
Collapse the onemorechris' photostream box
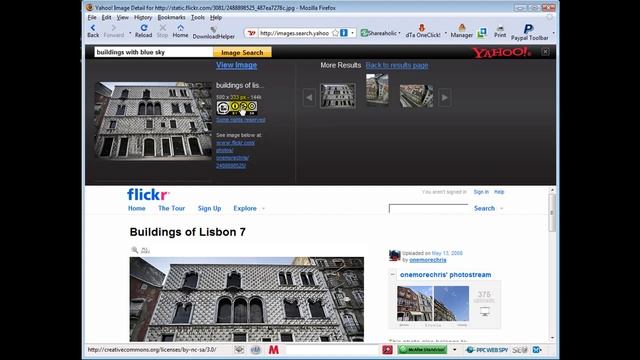tap(393, 275)
